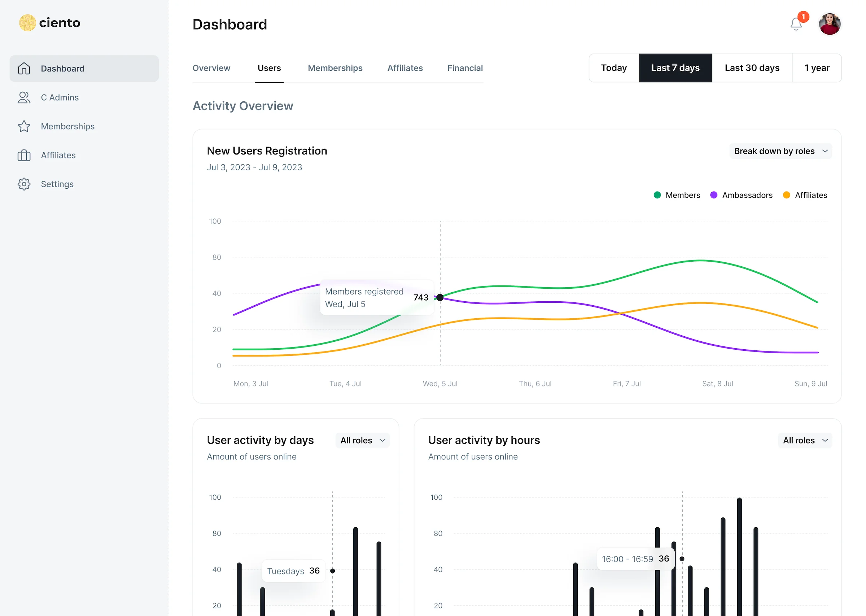
Task: Choose the 1 year range
Action: pyautogui.click(x=817, y=68)
